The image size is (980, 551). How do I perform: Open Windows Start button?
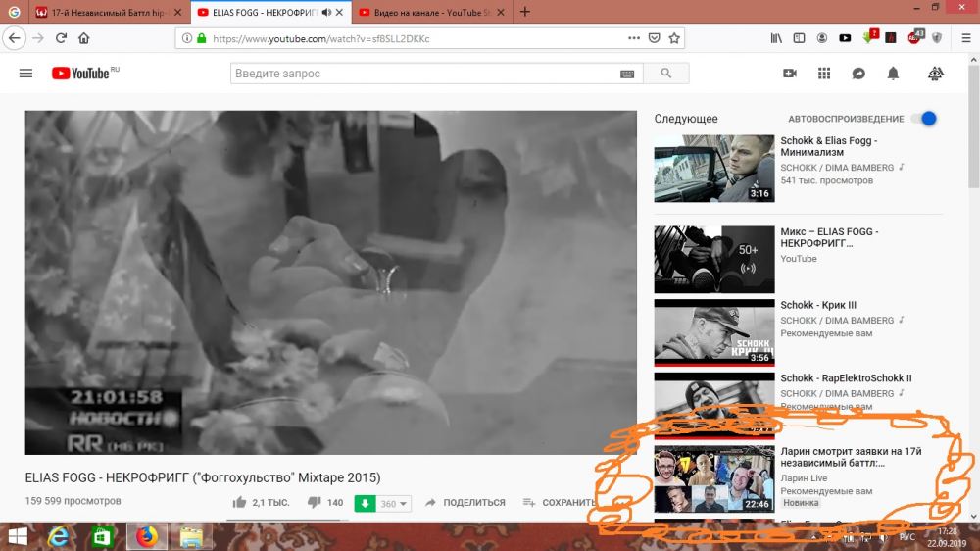[x=17, y=536]
